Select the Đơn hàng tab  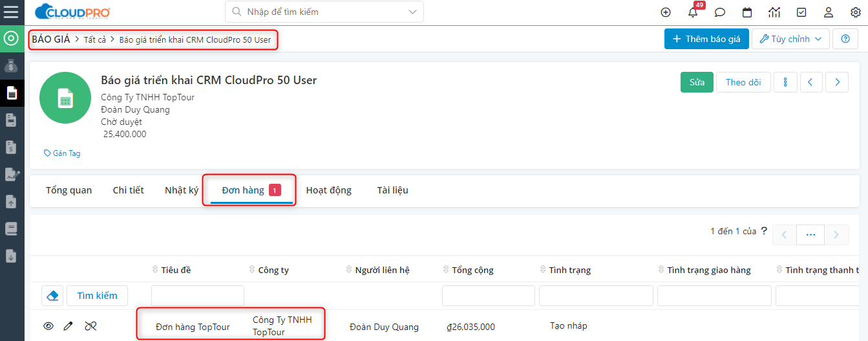[251, 190]
